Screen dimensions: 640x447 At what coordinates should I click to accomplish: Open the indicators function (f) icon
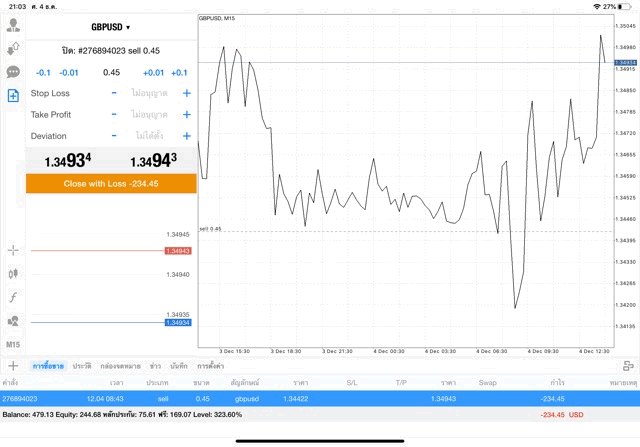pyautogui.click(x=13, y=297)
